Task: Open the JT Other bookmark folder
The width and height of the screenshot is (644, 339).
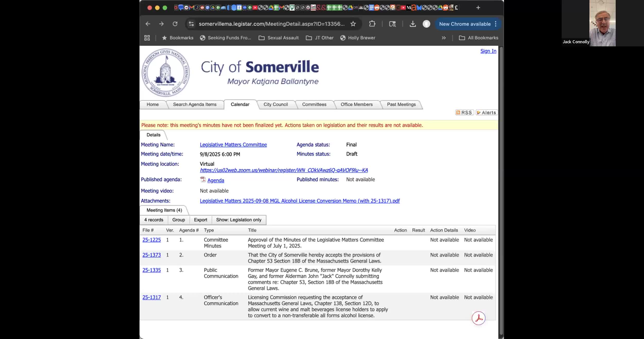Action: pos(320,38)
